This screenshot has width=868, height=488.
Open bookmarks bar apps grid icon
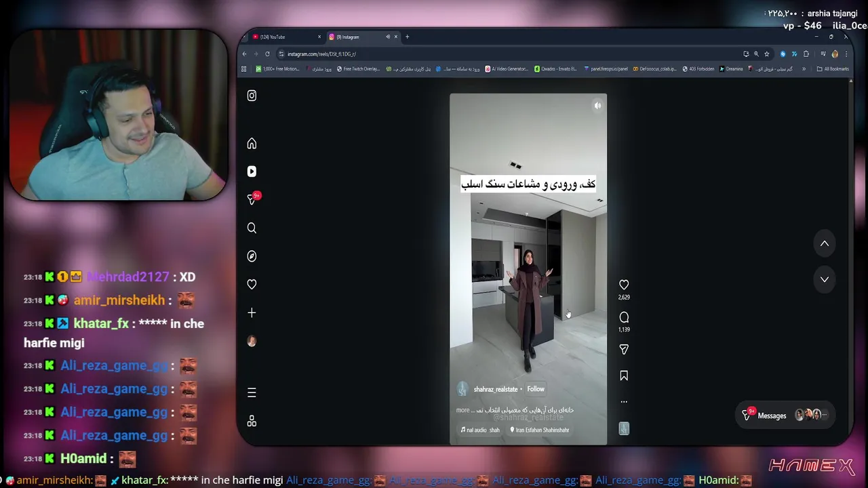coord(244,68)
